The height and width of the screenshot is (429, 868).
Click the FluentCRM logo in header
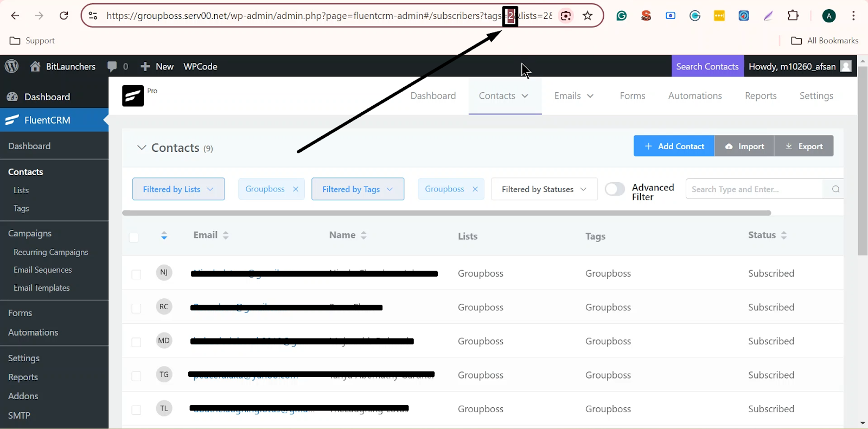pos(133,95)
